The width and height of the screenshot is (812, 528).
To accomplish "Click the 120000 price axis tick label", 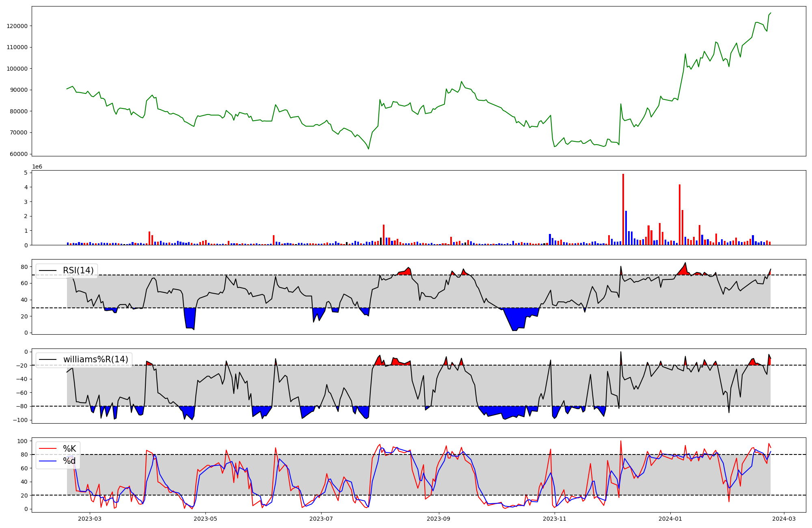I will click(17, 26).
